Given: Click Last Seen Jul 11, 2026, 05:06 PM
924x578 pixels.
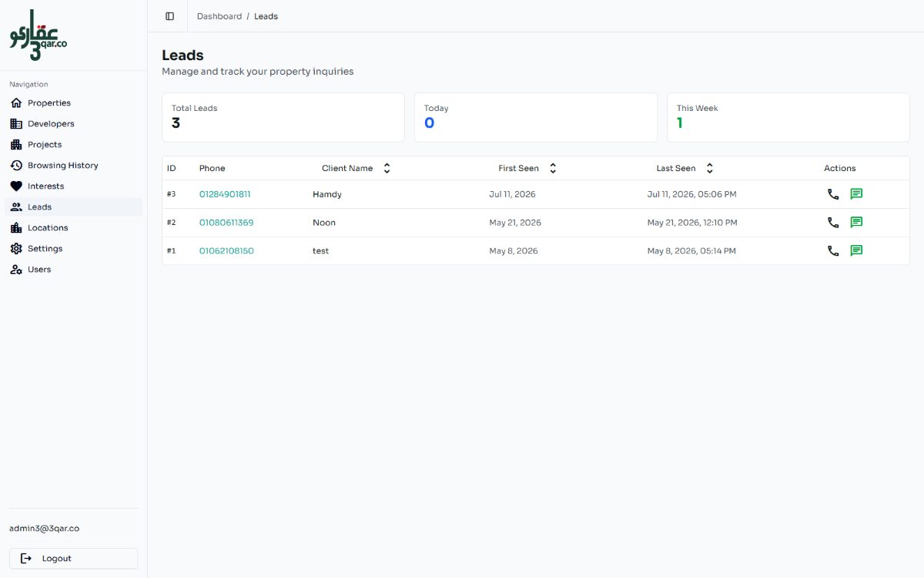Looking at the screenshot, I should click(692, 194).
